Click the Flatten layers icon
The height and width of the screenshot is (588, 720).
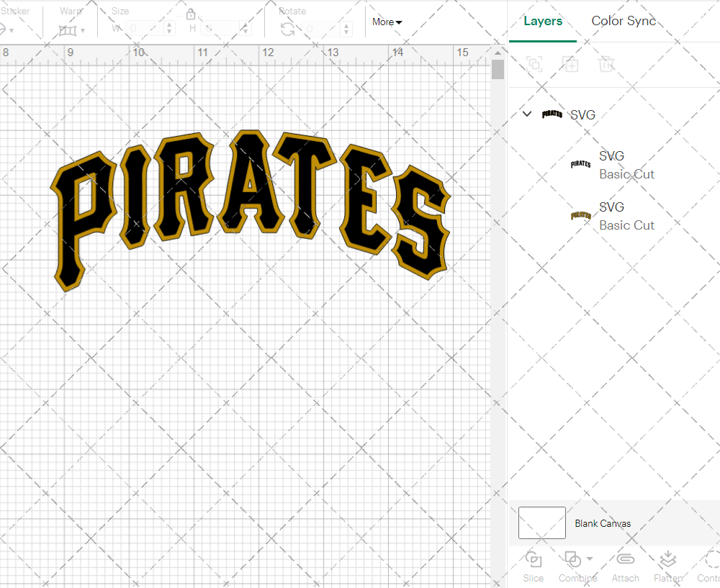667,560
